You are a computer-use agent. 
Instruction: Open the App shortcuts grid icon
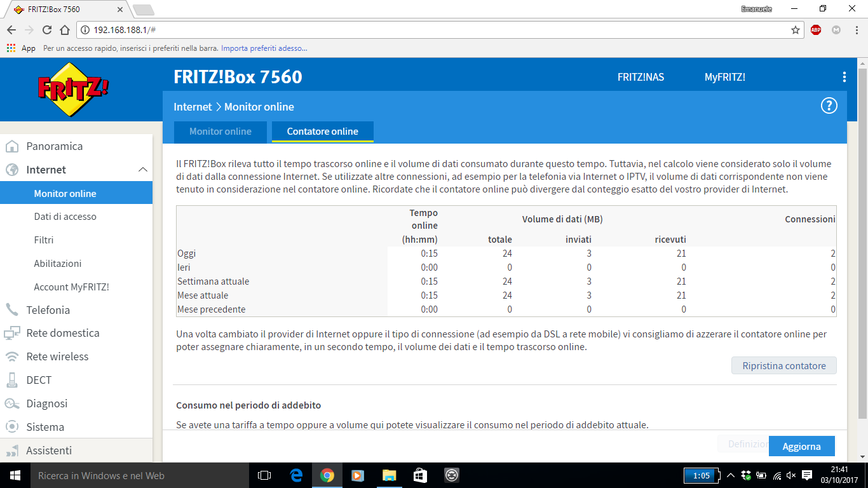[11, 48]
